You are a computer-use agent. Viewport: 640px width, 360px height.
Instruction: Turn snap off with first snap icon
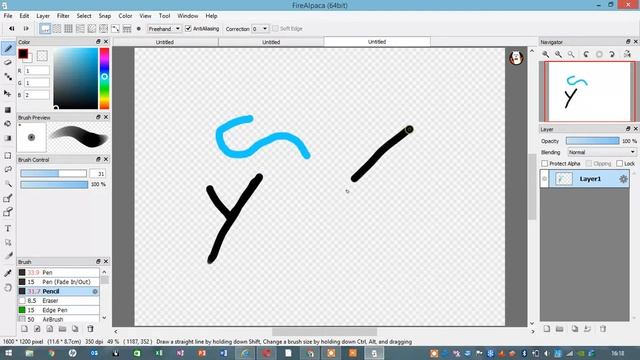[x=45, y=29]
